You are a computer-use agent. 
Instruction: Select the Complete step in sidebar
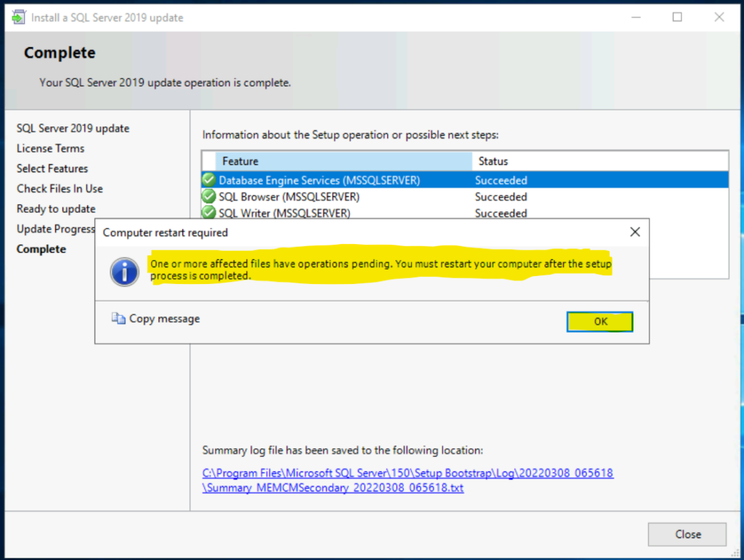(41, 249)
